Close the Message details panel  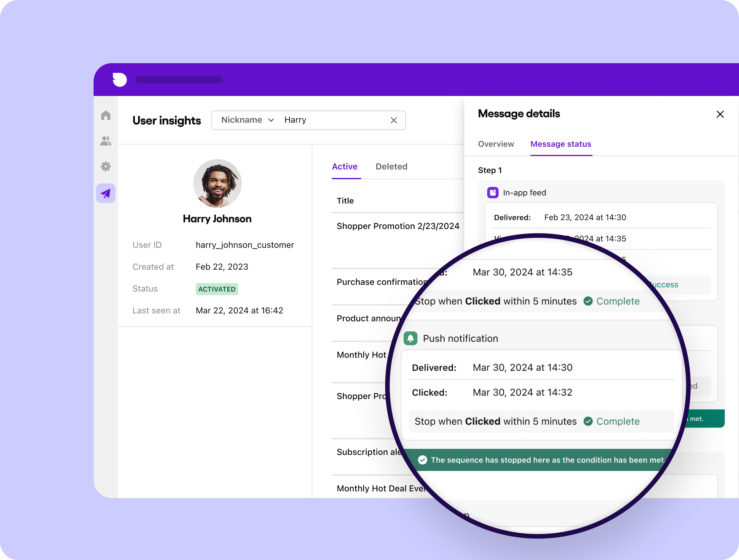pyautogui.click(x=720, y=114)
